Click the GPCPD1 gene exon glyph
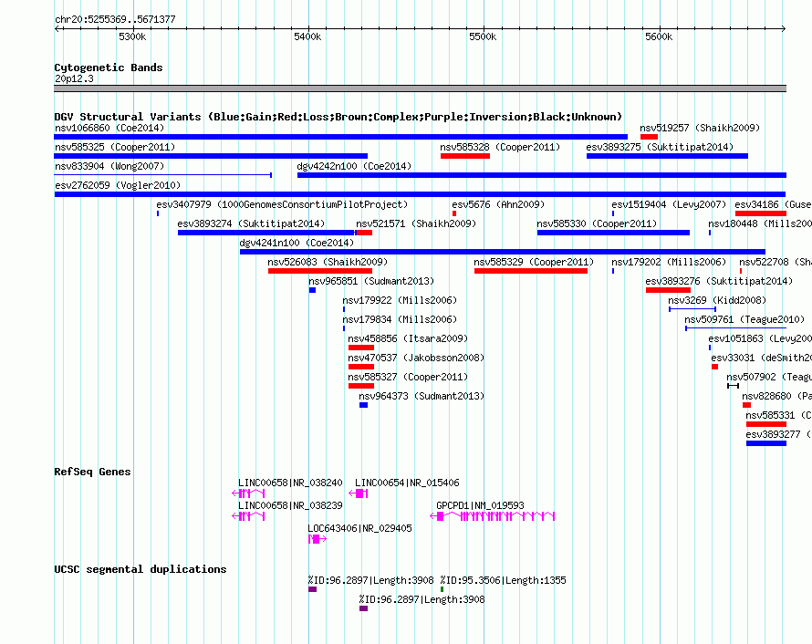812x644 pixels. click(x=493, y=516)
